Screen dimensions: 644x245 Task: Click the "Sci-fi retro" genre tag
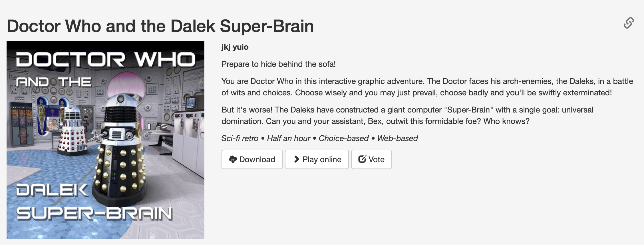pyautogui.click(x=240, y=138)
